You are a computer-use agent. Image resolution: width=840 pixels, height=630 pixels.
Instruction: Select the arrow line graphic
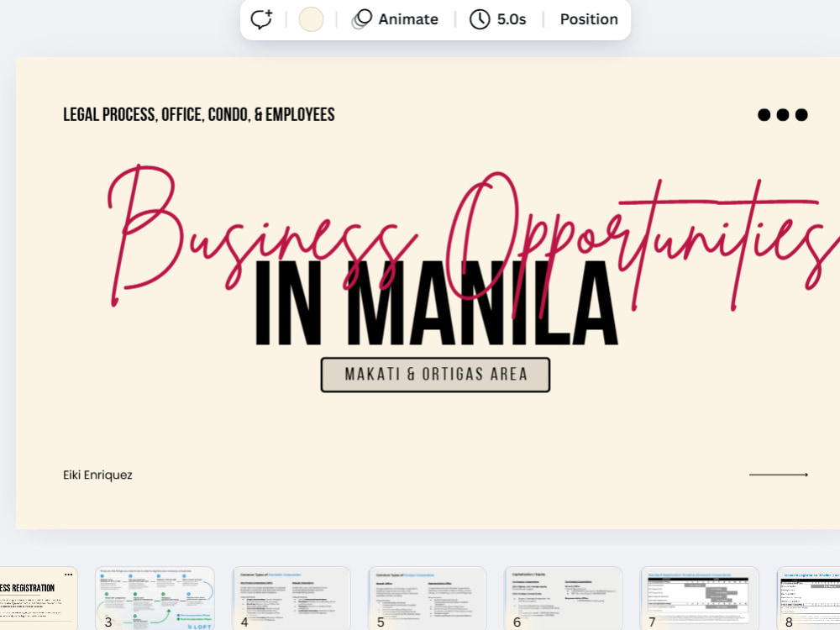(779, 475)
